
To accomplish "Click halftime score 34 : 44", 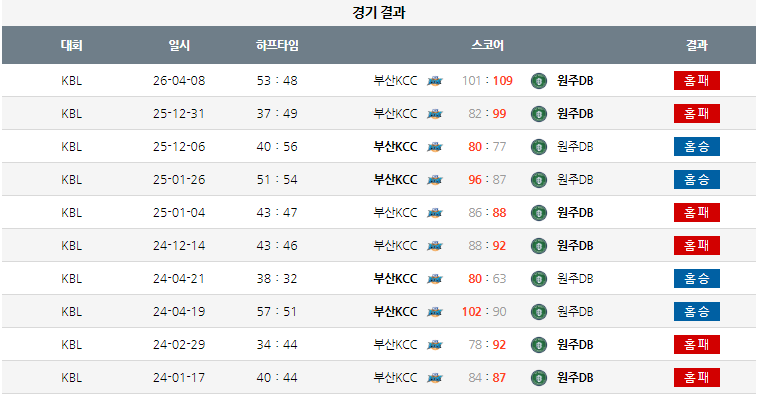I will [277, 345].
